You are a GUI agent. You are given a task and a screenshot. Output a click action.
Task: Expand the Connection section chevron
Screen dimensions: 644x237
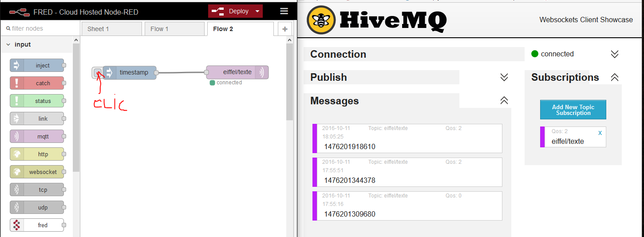coord(615,54)
